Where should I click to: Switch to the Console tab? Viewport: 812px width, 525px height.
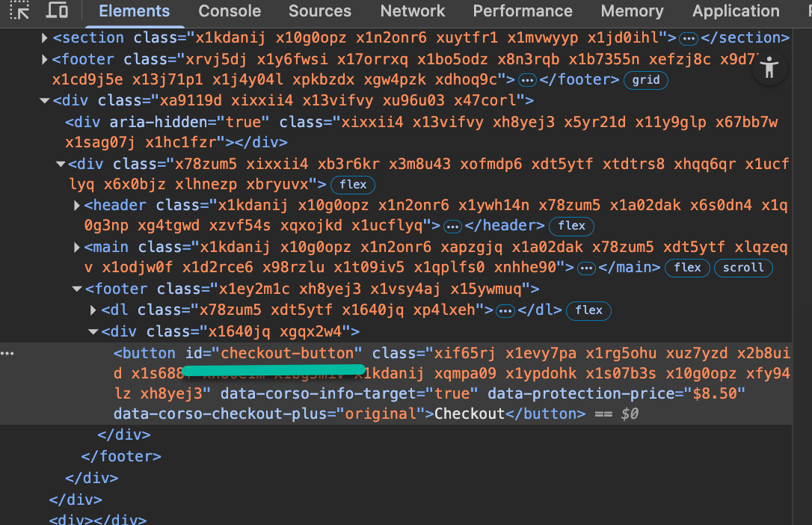coord(229,11)
